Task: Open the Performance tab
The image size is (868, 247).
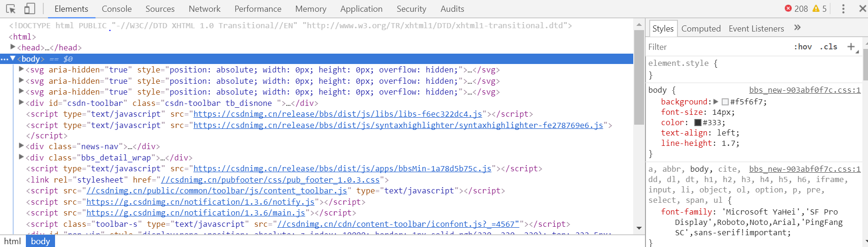Action: (x=258, y=9)
